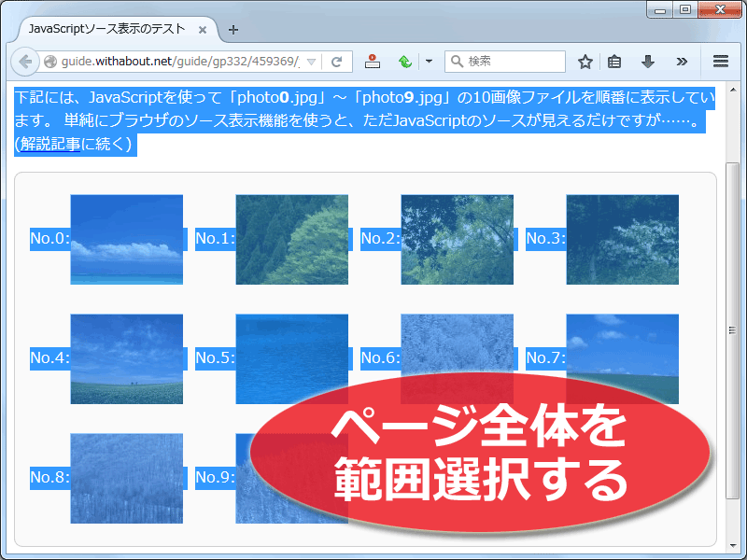Screen dimensions: 747x560
Task: Open the green extension's dropdown arrow
Action: point(427,62)
